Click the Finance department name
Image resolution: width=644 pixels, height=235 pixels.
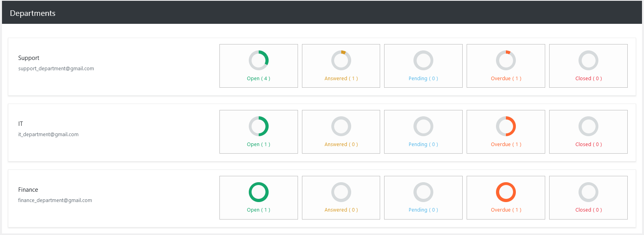(x=28, y=190)
